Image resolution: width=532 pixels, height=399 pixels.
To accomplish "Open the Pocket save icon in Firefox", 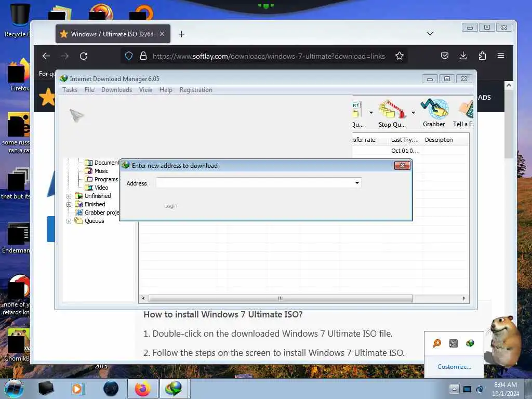I will click(x=445, y=56).
